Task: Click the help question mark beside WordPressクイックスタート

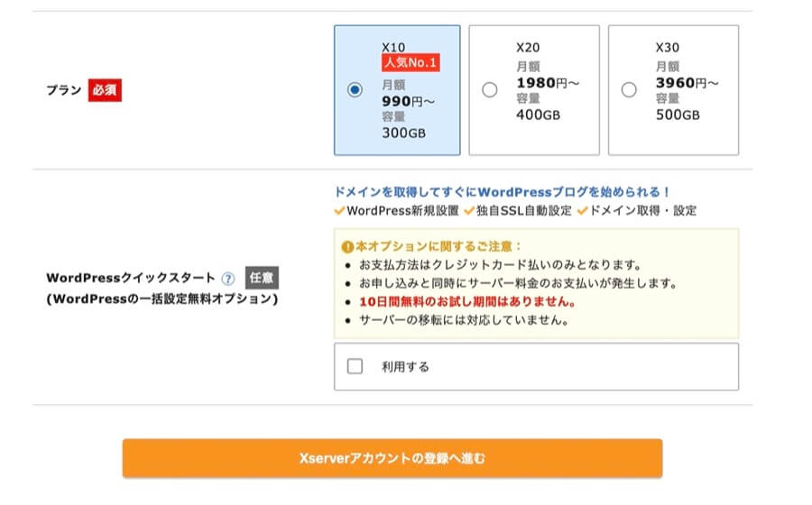Action: click(228, 279)
